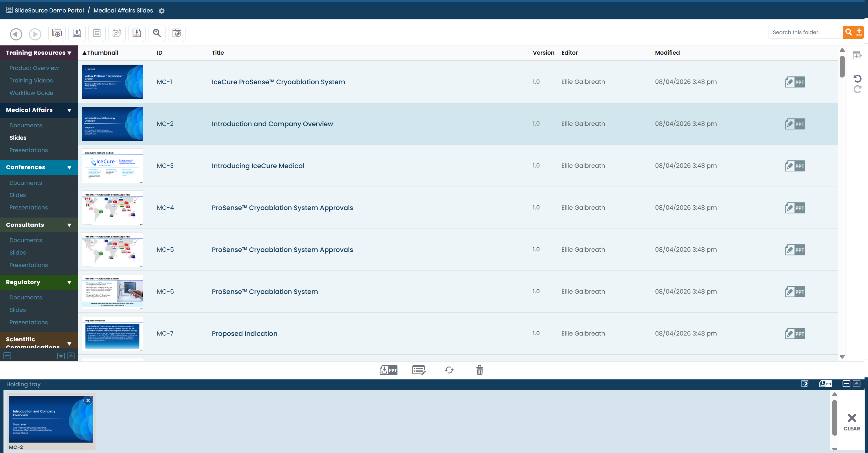Click the Introducing IceCure Medical title

(258, 166)
